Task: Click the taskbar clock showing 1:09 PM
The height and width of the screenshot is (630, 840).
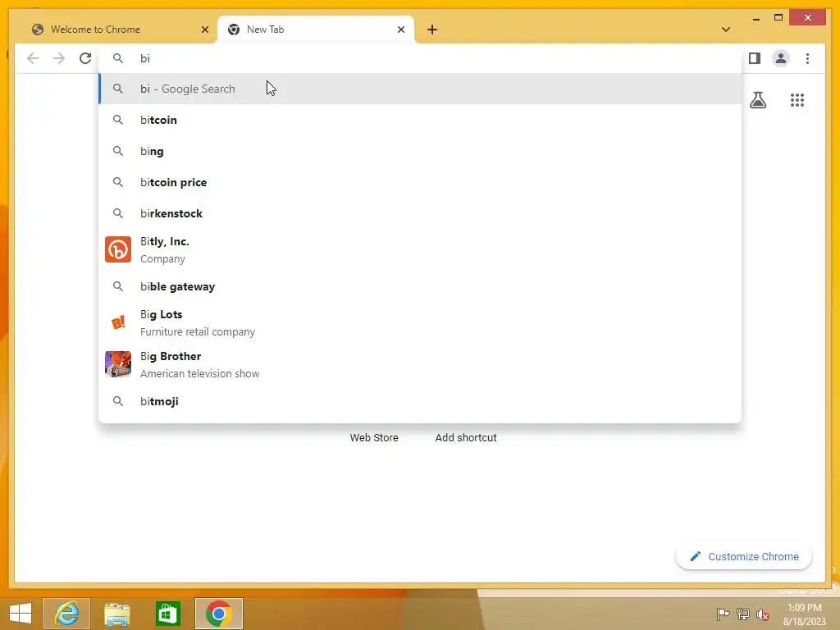Action: point(805,614)
